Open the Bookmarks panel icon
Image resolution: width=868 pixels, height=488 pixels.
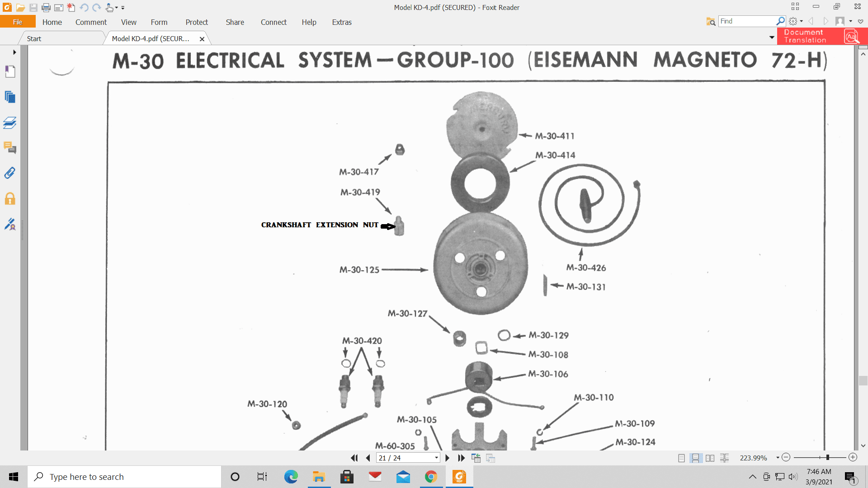10,71
